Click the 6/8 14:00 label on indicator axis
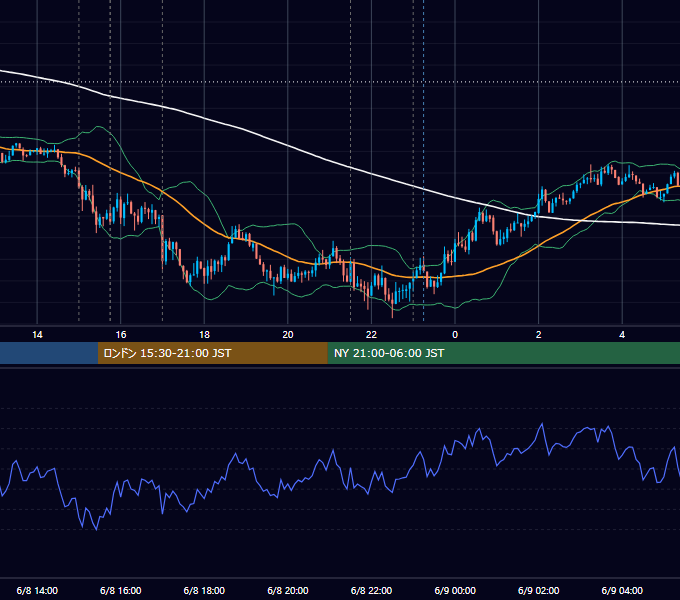680x600 pixels. pyautogui.click(x=37, y=591)
